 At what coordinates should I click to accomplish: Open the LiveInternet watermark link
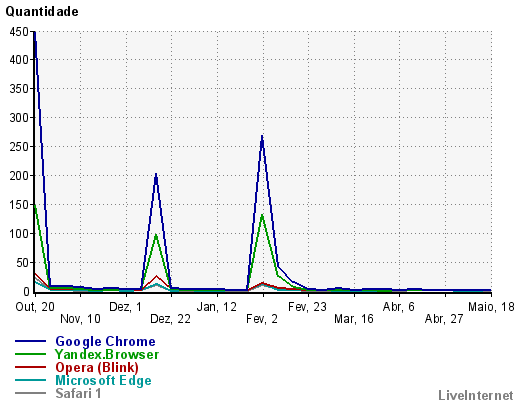(x=476, y=395)
